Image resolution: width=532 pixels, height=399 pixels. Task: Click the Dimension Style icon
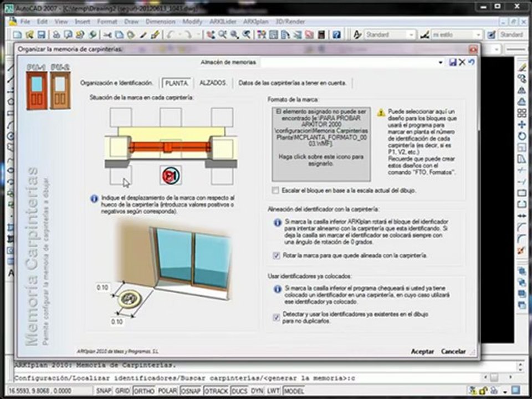point(425,34)
